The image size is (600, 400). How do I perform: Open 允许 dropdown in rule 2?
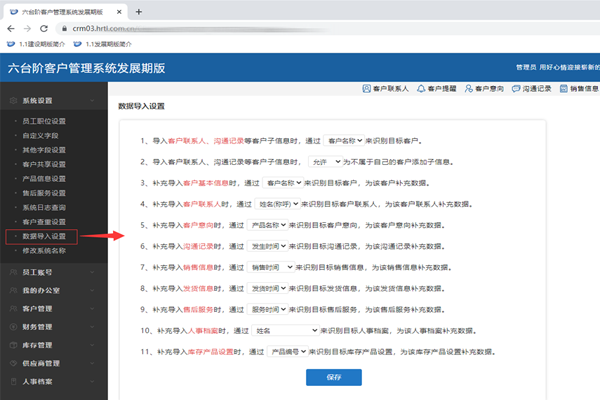pos(325,162)
